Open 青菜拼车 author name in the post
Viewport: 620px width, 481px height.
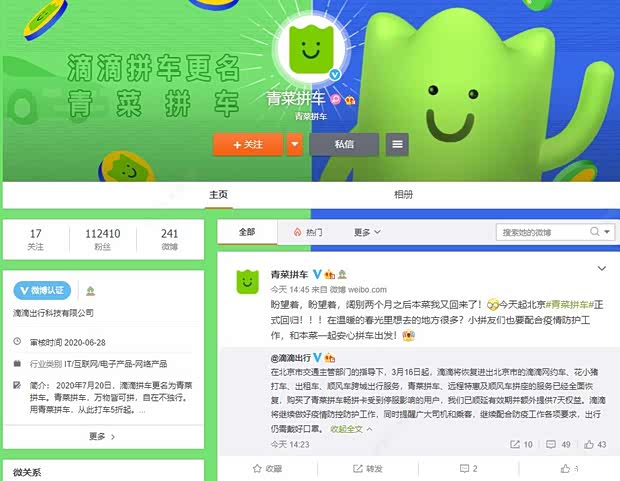click(289, 274)
